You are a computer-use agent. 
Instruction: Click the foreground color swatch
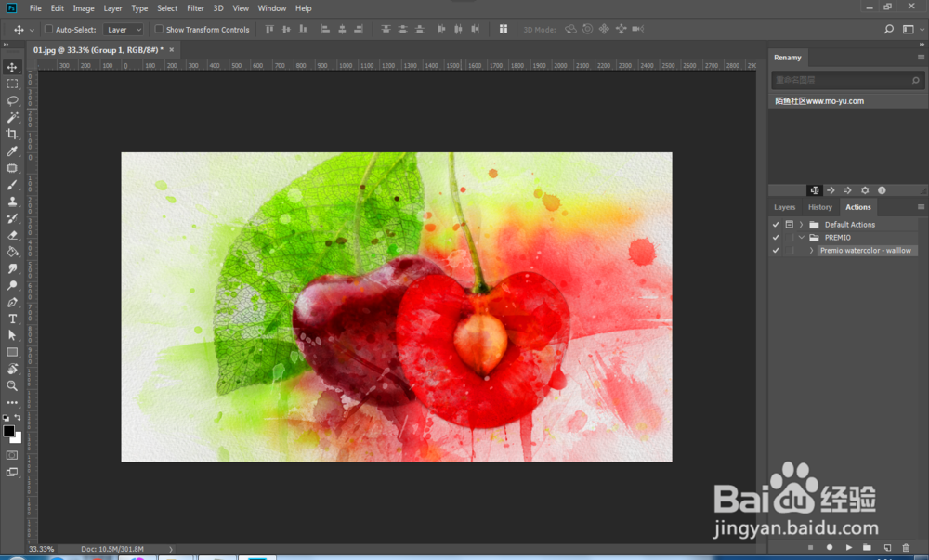click(x=8, y=431)
